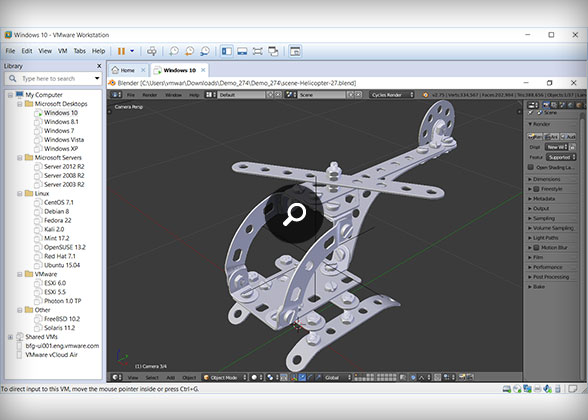Open the VM menu
This screenshot has width=588, height=420.
point(62,51)
